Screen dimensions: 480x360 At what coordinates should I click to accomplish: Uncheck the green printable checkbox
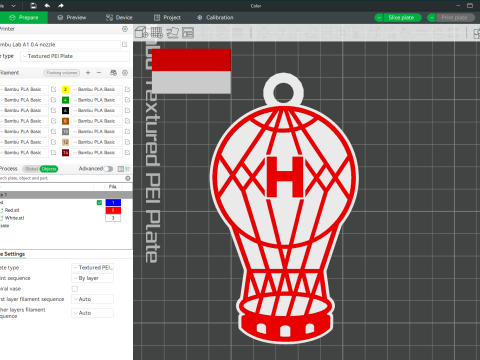click(99, 202)
